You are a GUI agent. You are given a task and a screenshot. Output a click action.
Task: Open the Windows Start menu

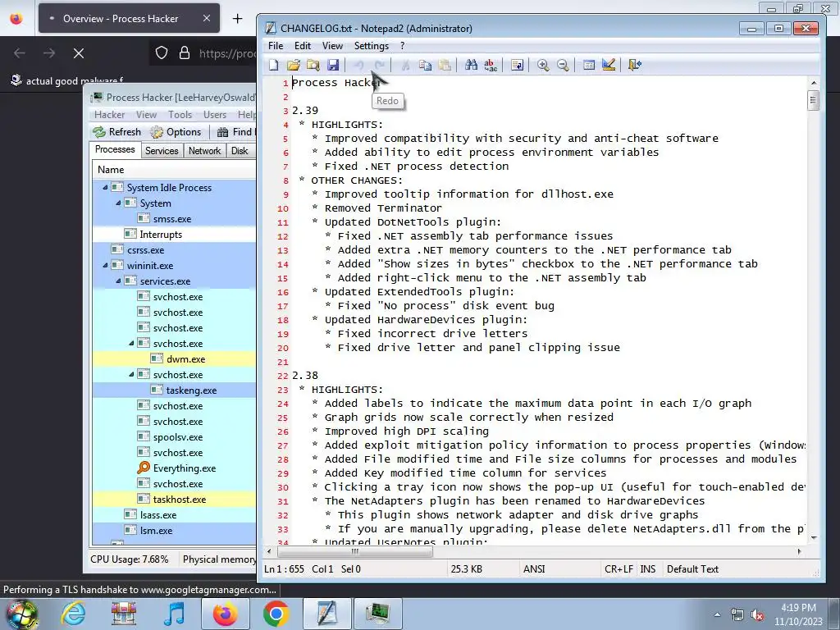(21, 614)
